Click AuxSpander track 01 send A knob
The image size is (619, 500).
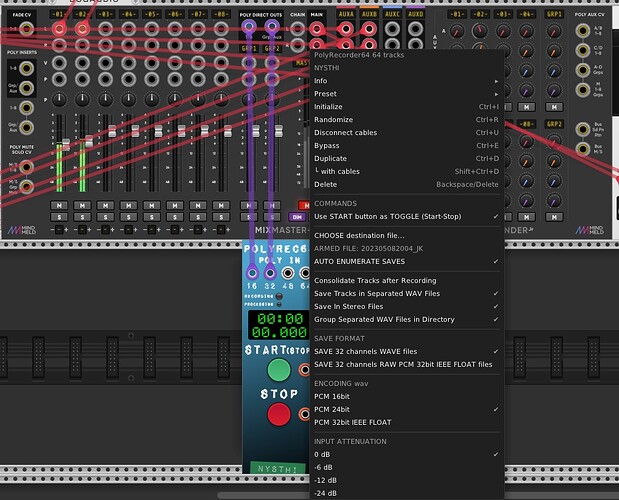(x=457, y=31)
